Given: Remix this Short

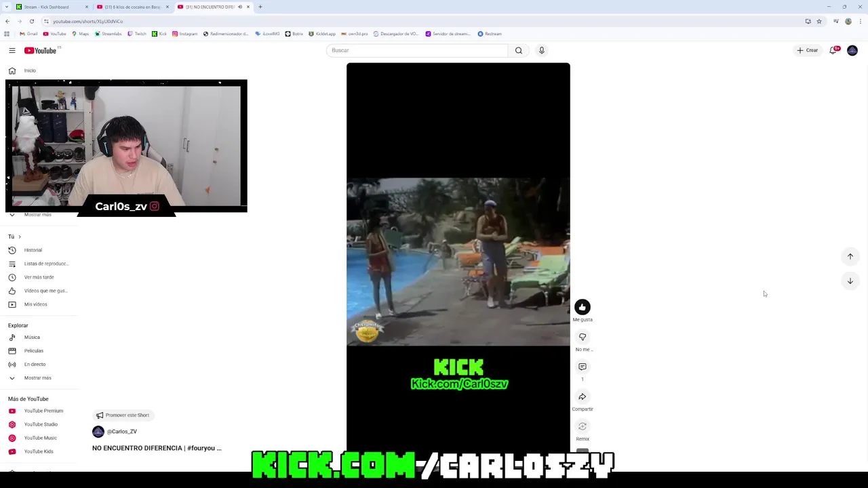Looking at the screenshot, I should pyautogui.click(x=582, y=426).
